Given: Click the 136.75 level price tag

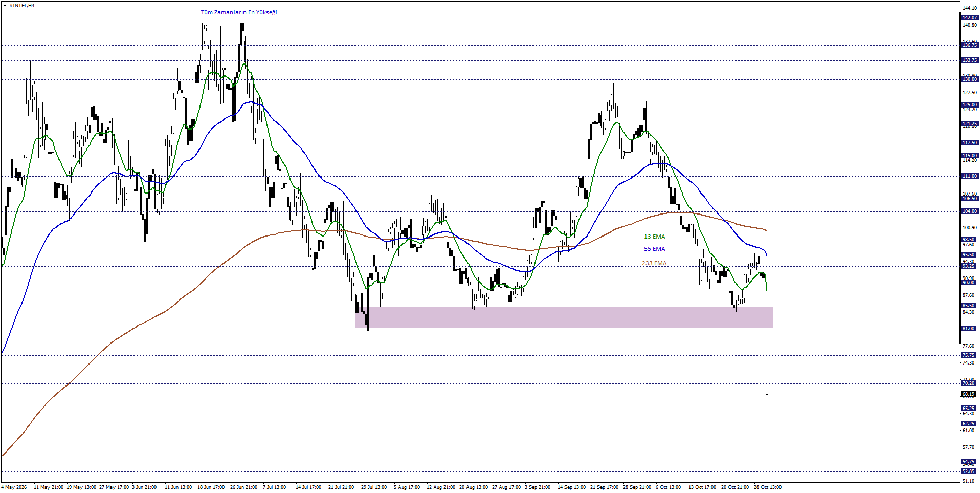Looking at the screenshot, I should (x=969, y=45).
